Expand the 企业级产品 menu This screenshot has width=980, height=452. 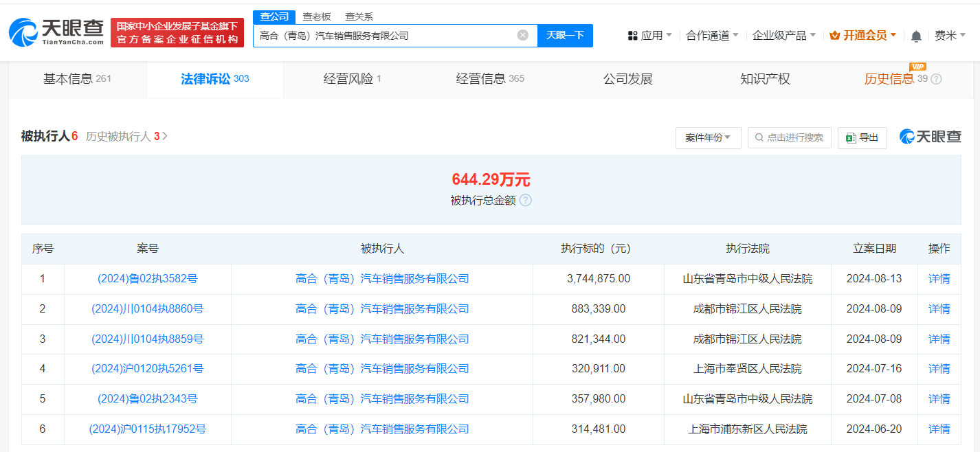[779, 34]
